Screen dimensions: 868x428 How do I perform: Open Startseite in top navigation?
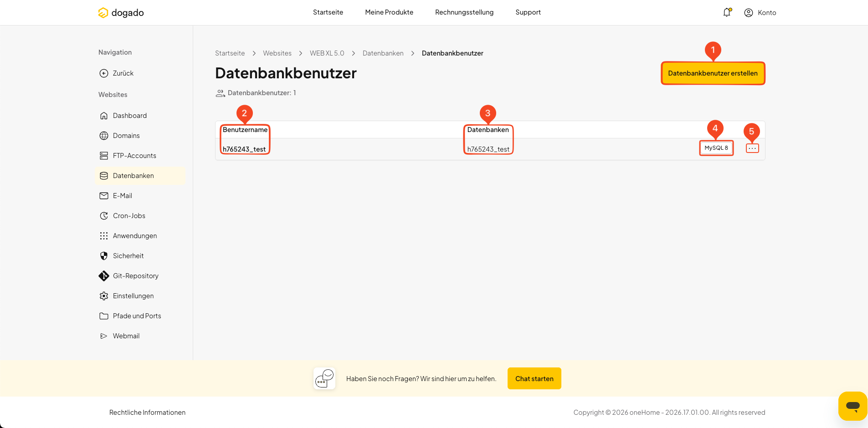click(328, 12)
